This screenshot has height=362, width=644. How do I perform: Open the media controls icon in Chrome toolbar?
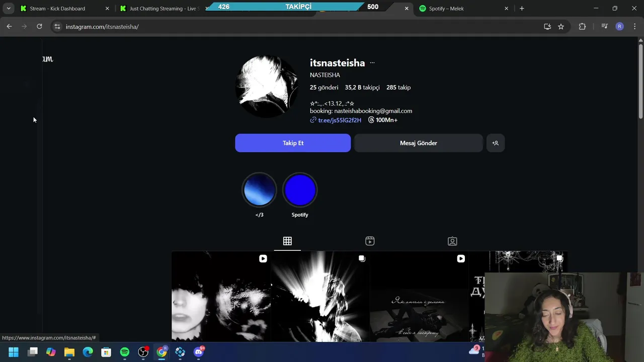pos(605,27)
